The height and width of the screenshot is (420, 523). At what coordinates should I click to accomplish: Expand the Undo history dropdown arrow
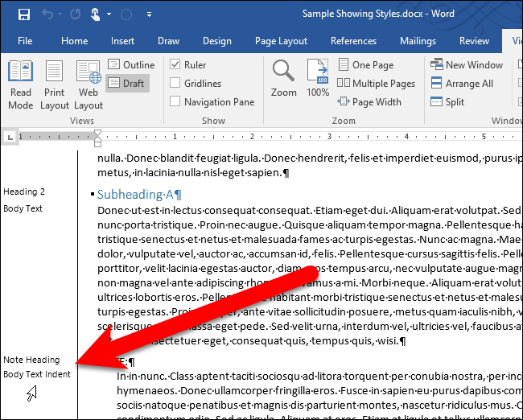click(x=61, y=14)
